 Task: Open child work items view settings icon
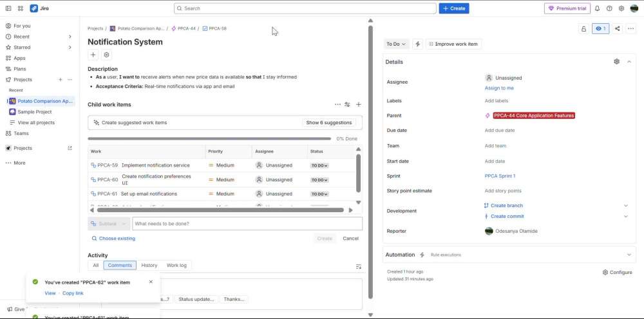[x=348, y=105]
